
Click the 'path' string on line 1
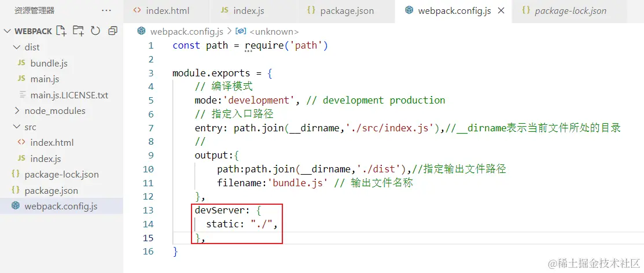pos(306,46)
